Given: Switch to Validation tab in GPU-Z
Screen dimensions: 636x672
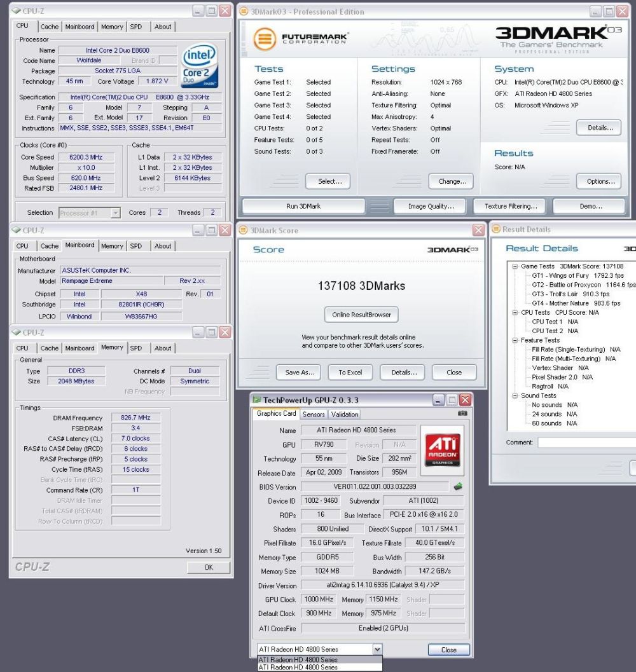Looking at the screenshot, I should click(x=345, y=415).
